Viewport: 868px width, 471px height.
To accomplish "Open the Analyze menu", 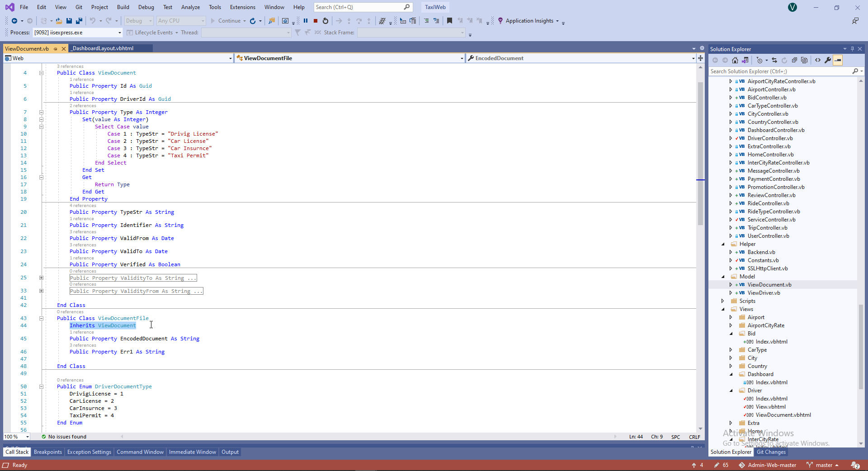I will tap(190, 7).
